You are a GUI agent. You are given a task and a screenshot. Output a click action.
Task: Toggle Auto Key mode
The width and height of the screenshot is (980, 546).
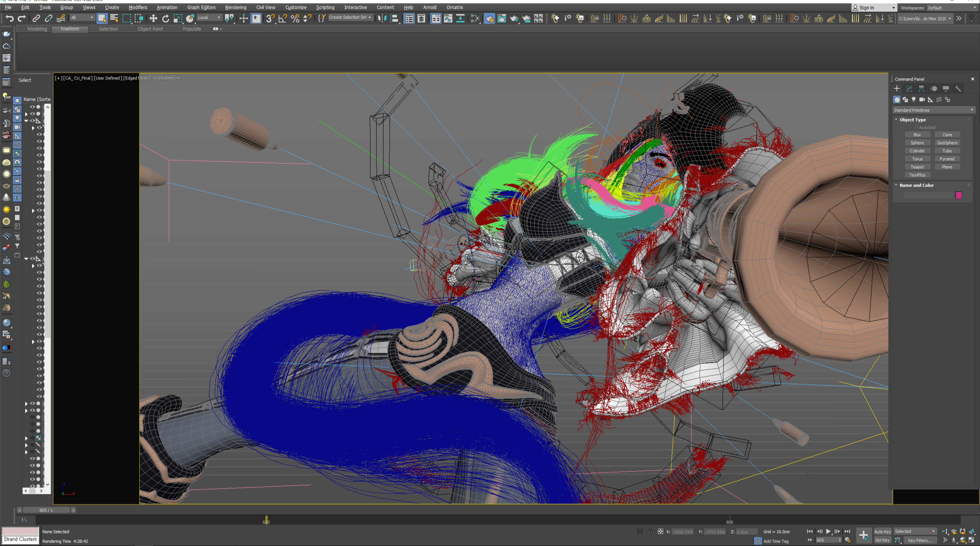pos(882,531)
